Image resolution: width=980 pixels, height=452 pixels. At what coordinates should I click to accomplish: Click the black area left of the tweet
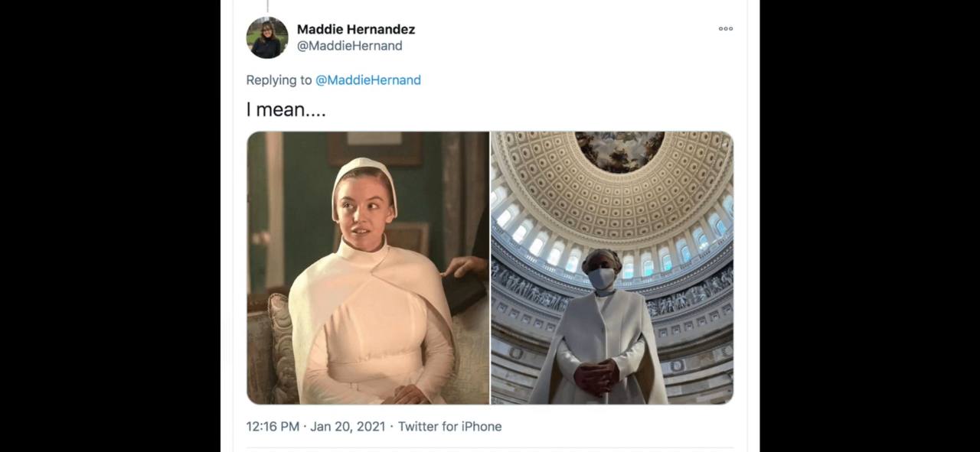coord(110,226)
